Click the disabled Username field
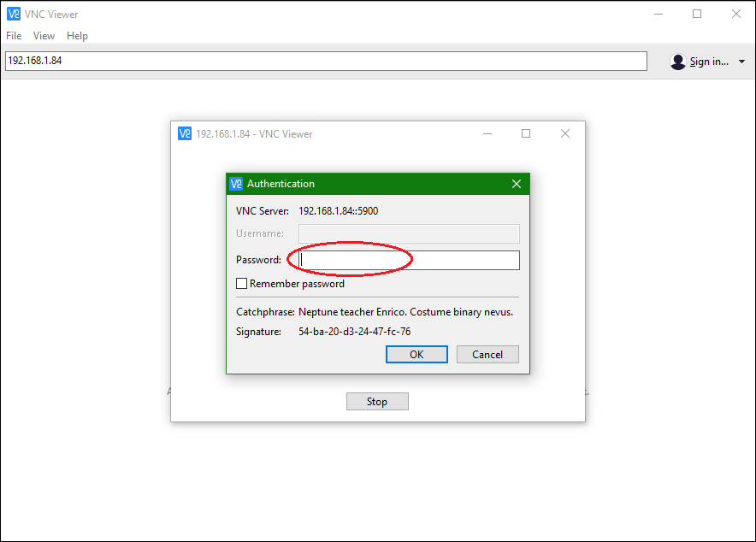The height and width of the screenshot is (542, 756). click(409, 233)
